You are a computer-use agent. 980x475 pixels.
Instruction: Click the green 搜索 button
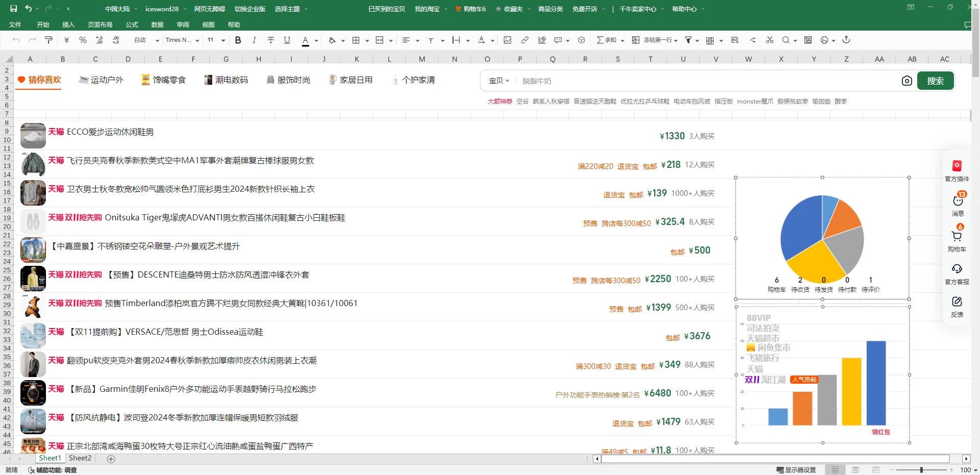pyautogui.click(x=936, y=81)
